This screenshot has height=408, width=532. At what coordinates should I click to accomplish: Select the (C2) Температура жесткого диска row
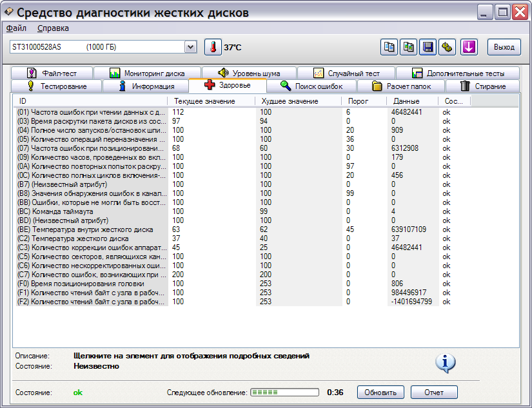[x=90, y=238]
